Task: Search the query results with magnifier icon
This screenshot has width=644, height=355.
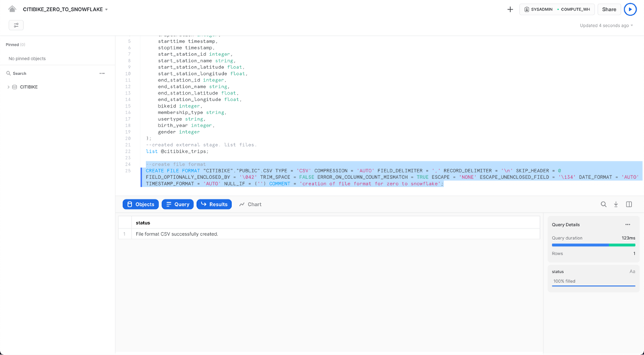Action: (603, 204)
